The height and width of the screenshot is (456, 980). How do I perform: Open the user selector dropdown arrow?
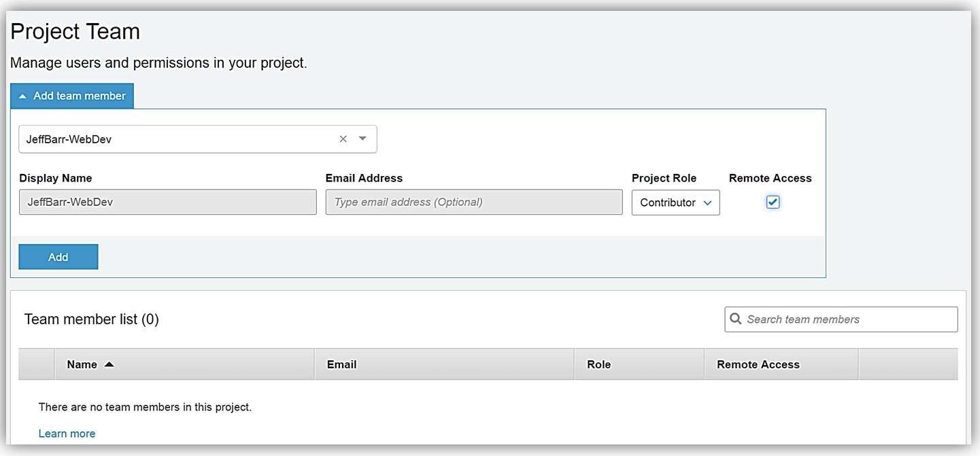point(362,139)
